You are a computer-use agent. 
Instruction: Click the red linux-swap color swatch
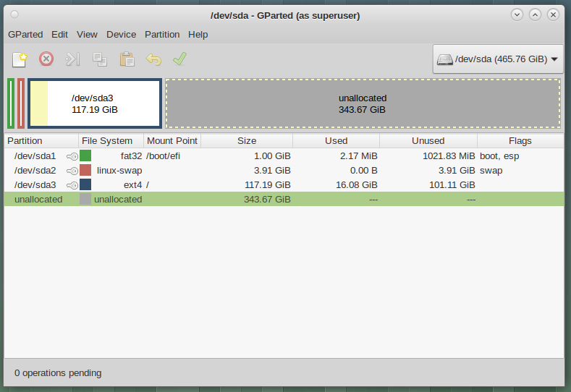click(x=85, y=170)
